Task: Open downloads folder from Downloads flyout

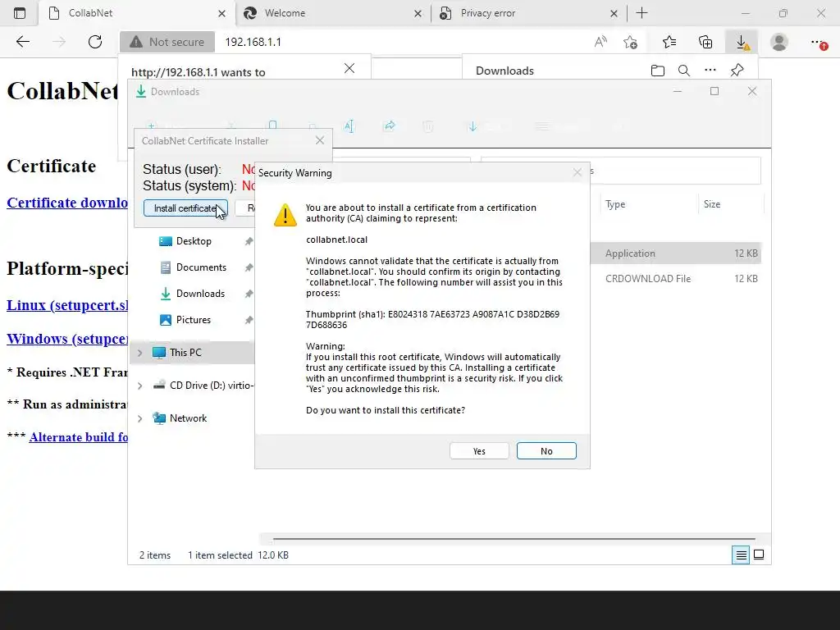Action: [658, 71]
